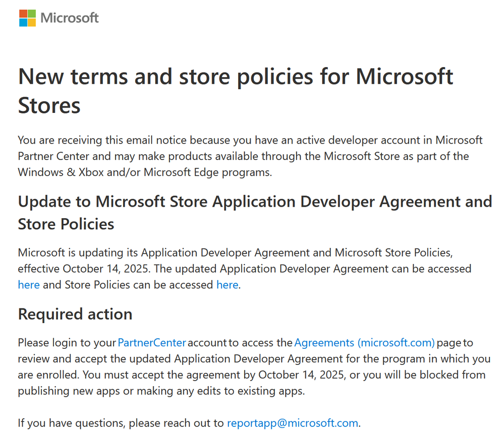Click 'Store Policies' on the subheading's second line
The image size is (504, 438).
[66, 224]
